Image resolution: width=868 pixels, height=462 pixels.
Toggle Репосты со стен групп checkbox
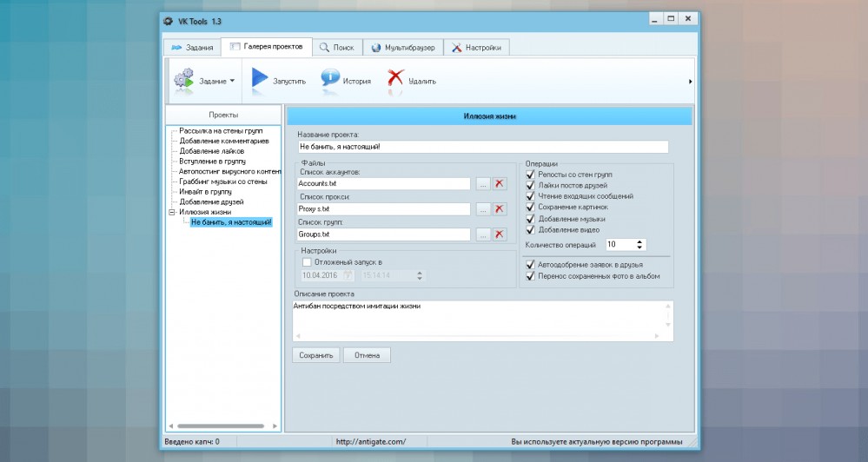coord(530,175)
